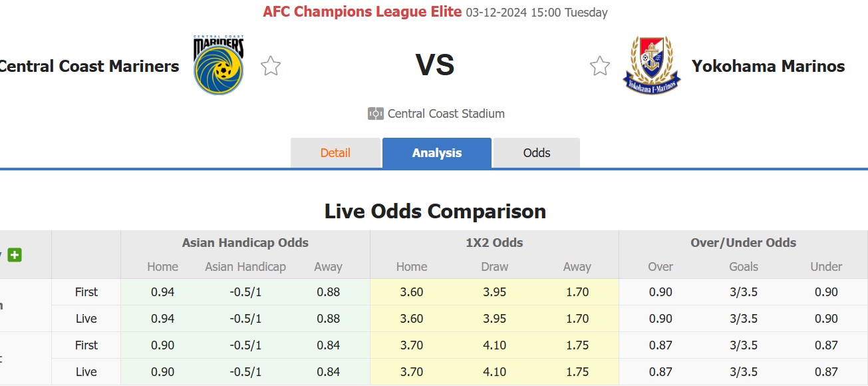Open the Detail tab
This screenshot has width=868, height=386.
point(335,153)
